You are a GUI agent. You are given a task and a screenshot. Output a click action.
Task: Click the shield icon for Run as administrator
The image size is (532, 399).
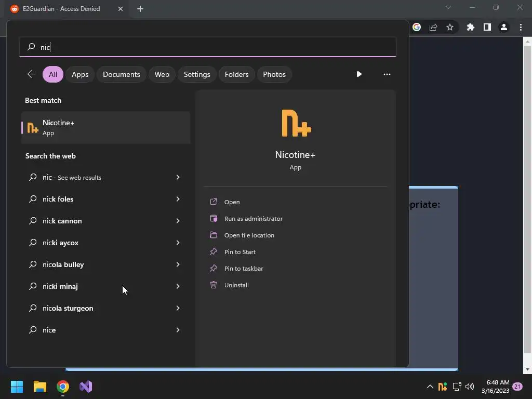point(214,218)
